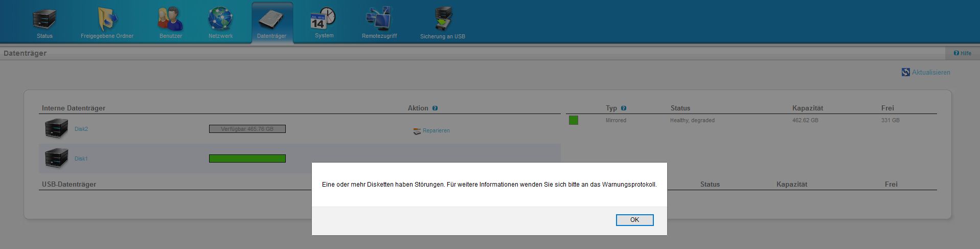Click the help icon next to Typ
980x249 pixels.
(624, 108)
